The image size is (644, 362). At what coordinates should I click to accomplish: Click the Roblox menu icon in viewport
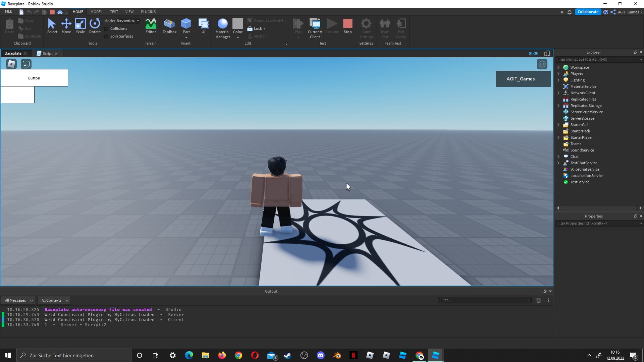click(x=11, y=64)
